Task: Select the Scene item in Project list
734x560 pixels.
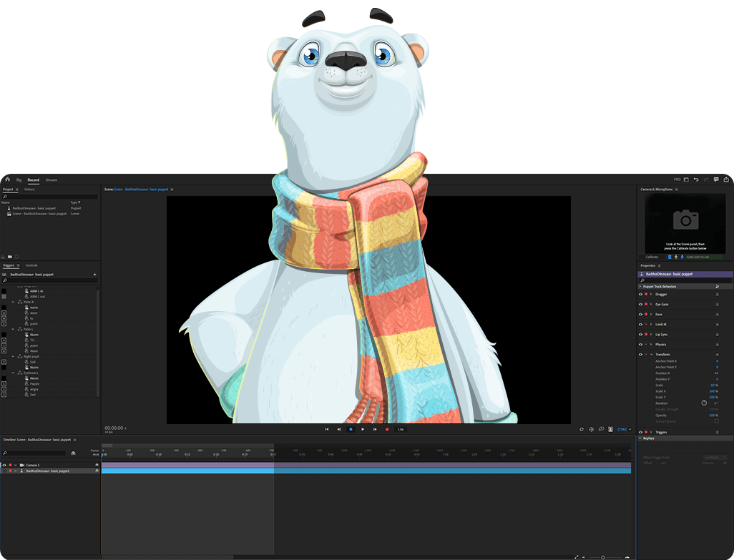Action: pyautogui.click(x=39, y=214)
